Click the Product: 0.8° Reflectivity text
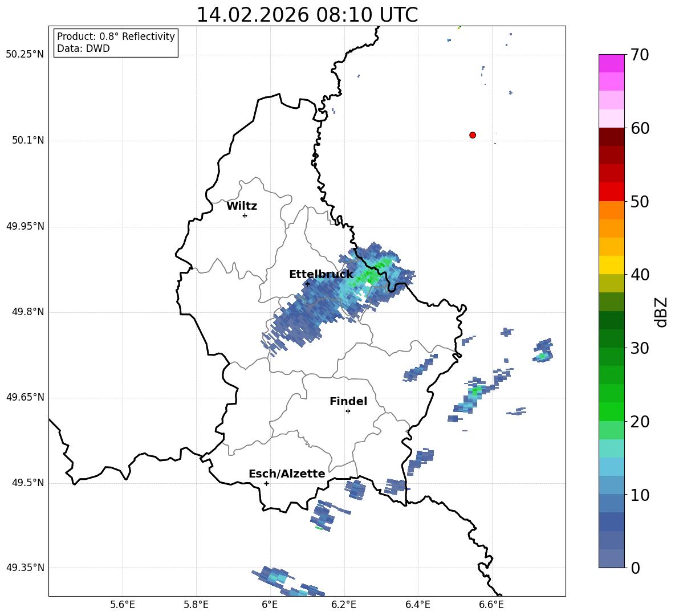 [116, 36]
